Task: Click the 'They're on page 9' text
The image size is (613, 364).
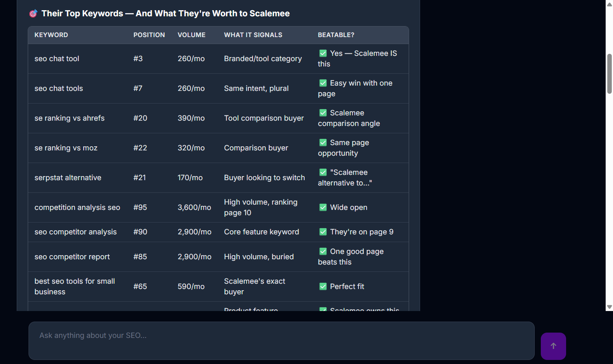Action: [x=362, y=232]
